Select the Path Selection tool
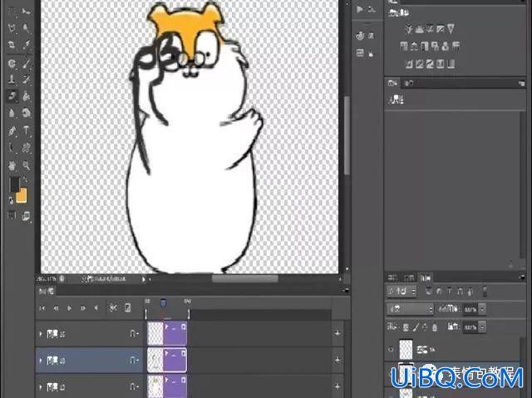This screenshot has height=398, width=532. [12, 148]
